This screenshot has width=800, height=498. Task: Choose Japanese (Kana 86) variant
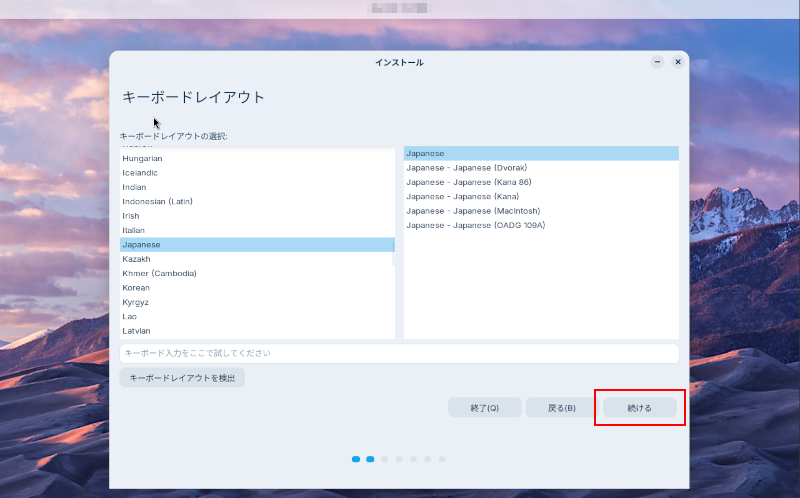468,182
